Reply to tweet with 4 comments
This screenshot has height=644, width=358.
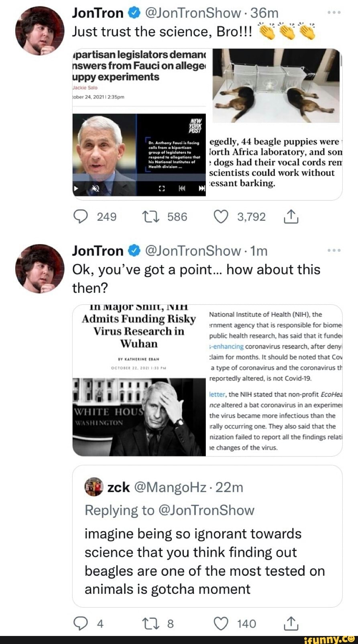click(81, 623)
